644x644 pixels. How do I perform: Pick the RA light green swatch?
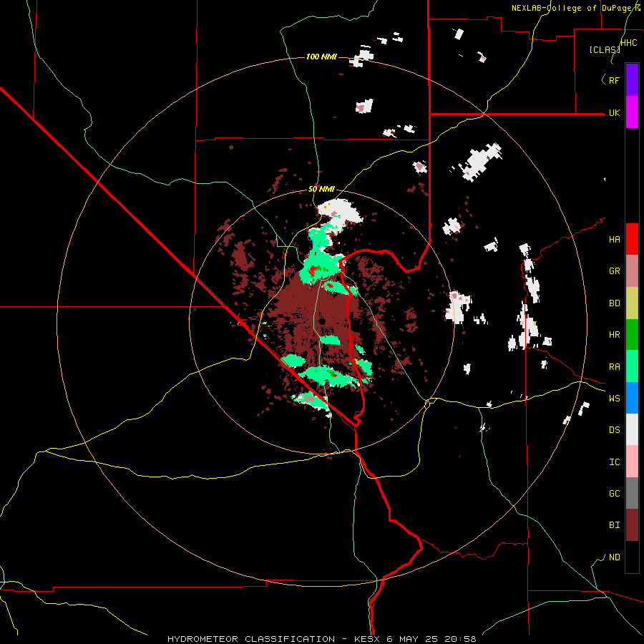[x=632, y=366]
